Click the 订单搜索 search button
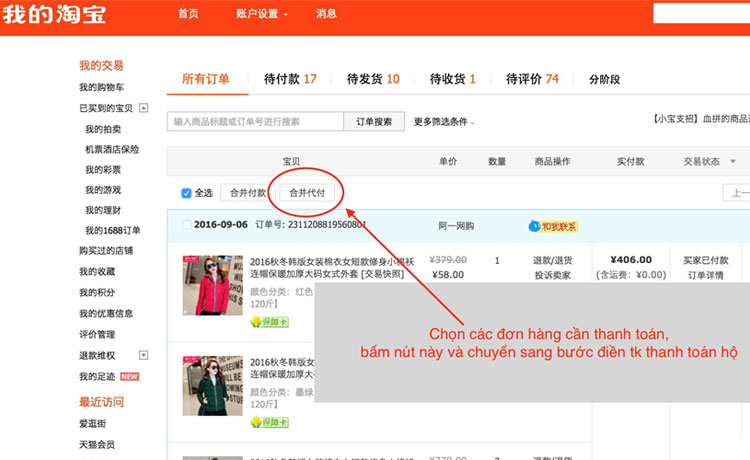Screen dimensions: 750x460 click(x=374, y=121)
